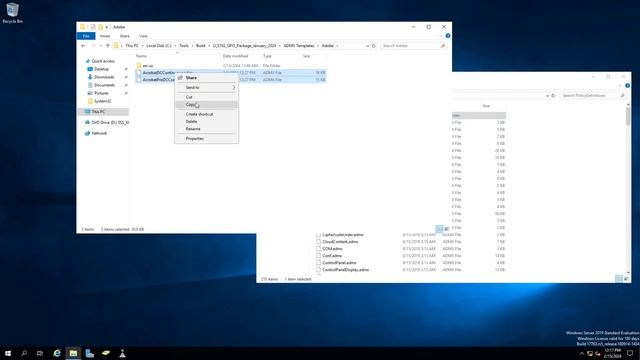Open taskbar Search
Screen dimensions: 640x360
(x=24, y=353)
